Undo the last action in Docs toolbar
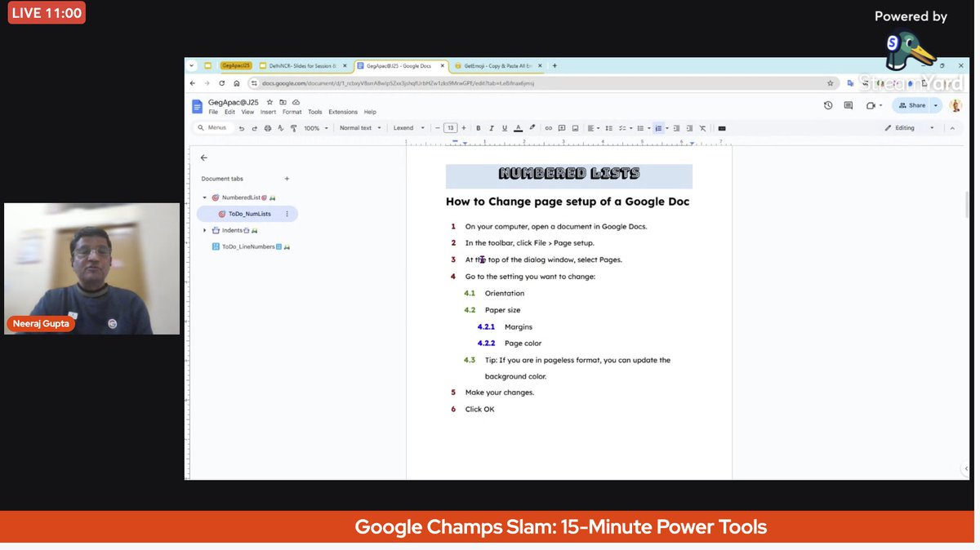980x550 pixels. [x=242, y=128]
